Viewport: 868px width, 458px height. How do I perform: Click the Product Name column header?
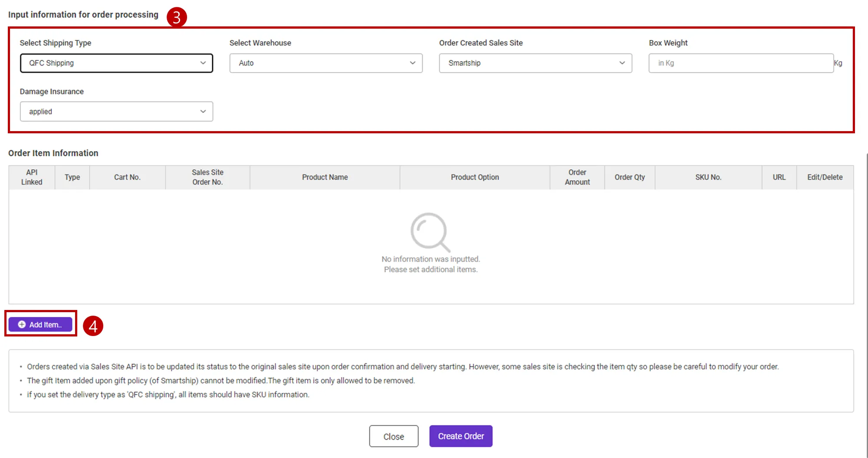click(x=325, y=177)
